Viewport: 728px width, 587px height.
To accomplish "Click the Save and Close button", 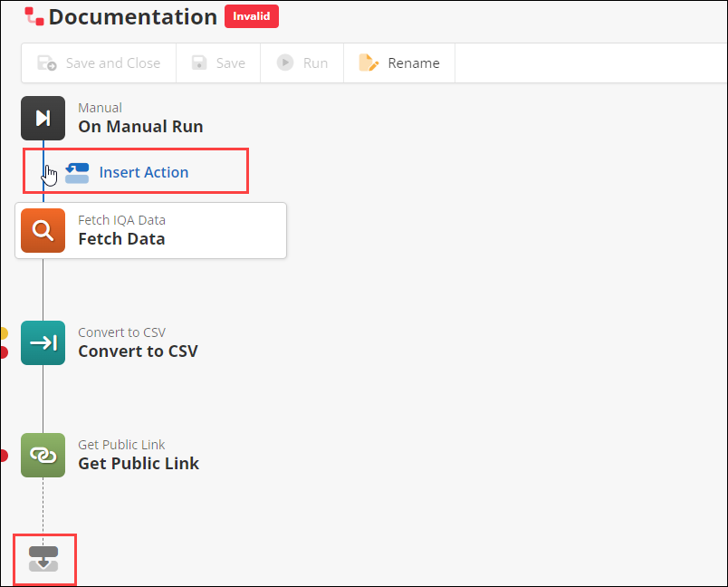I will (x=99, y=63).
